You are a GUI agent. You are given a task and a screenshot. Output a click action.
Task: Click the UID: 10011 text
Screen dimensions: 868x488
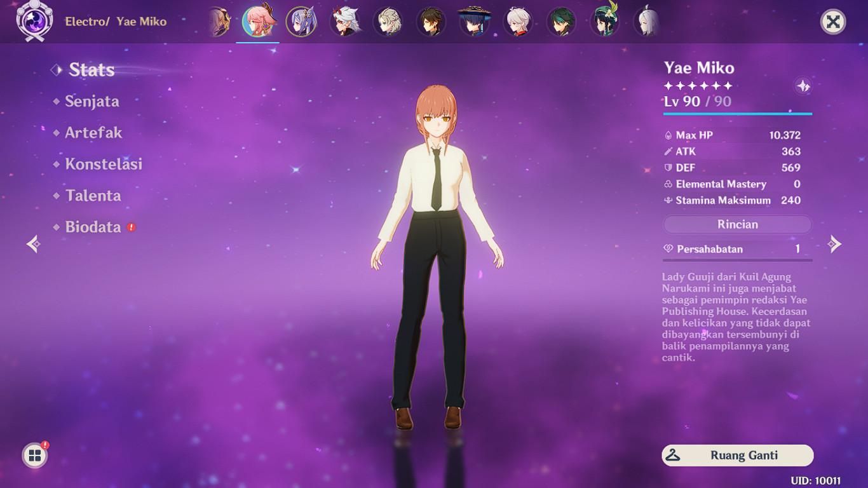(x=815, y=481)
